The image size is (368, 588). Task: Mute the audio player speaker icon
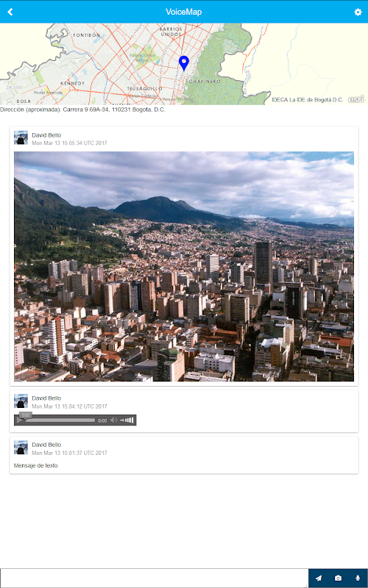point(114,420)
